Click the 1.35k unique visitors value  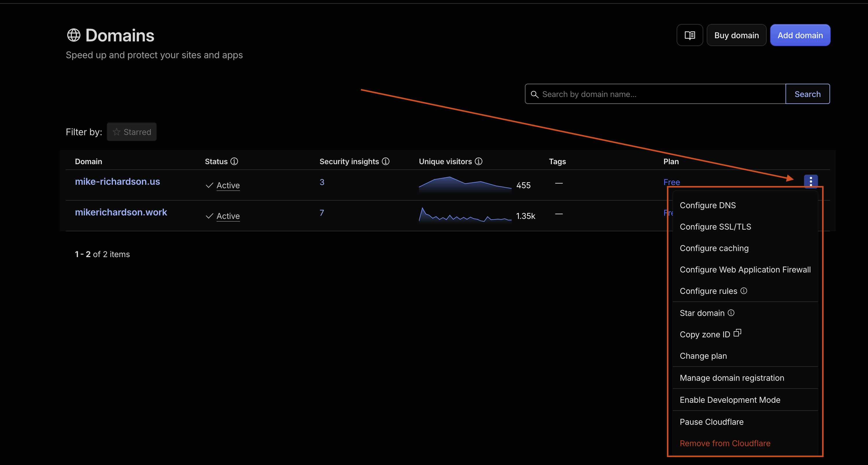(526, 216)
